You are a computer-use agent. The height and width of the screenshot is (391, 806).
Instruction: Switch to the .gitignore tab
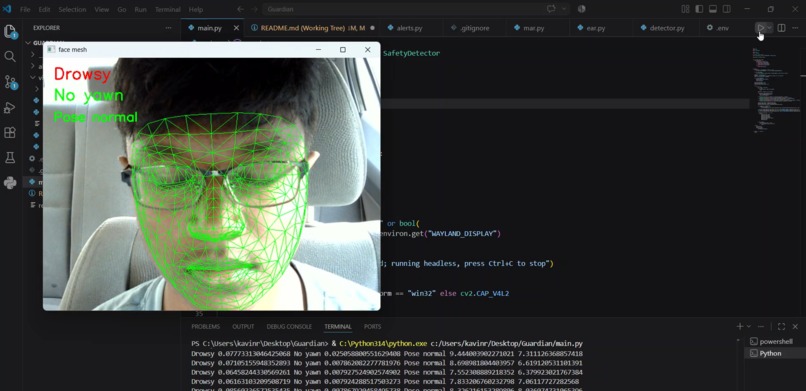[x=474, y=28]
